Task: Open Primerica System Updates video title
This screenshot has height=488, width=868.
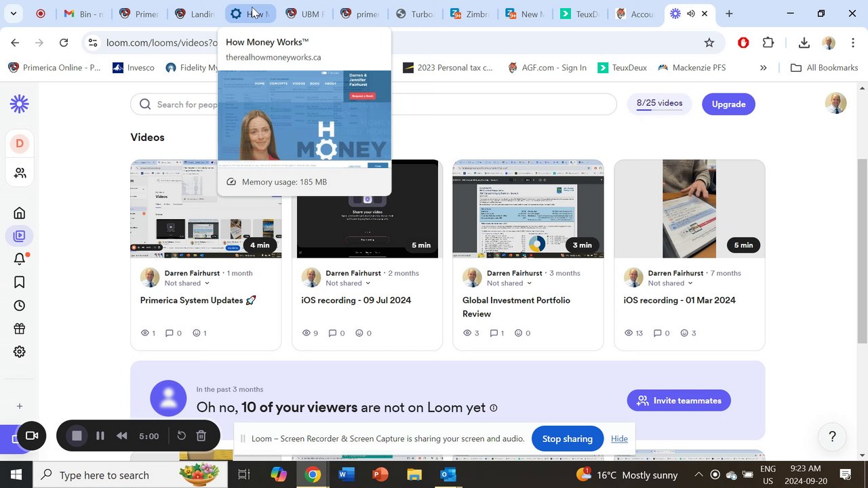Action: (198, 300)
